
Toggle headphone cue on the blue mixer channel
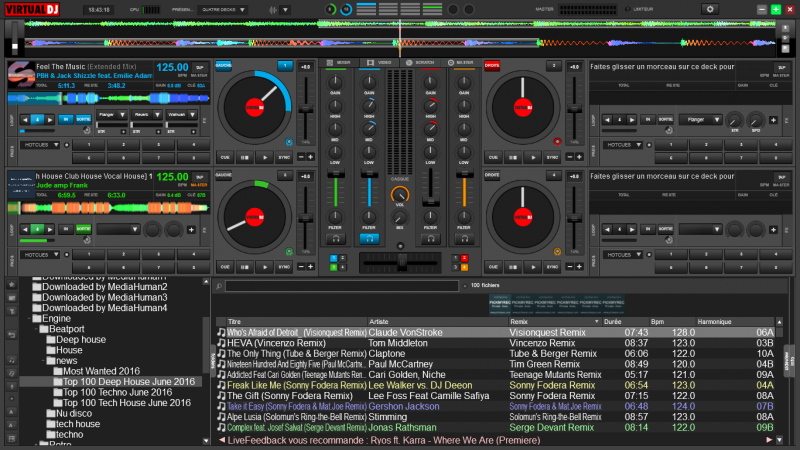(369, 238)
